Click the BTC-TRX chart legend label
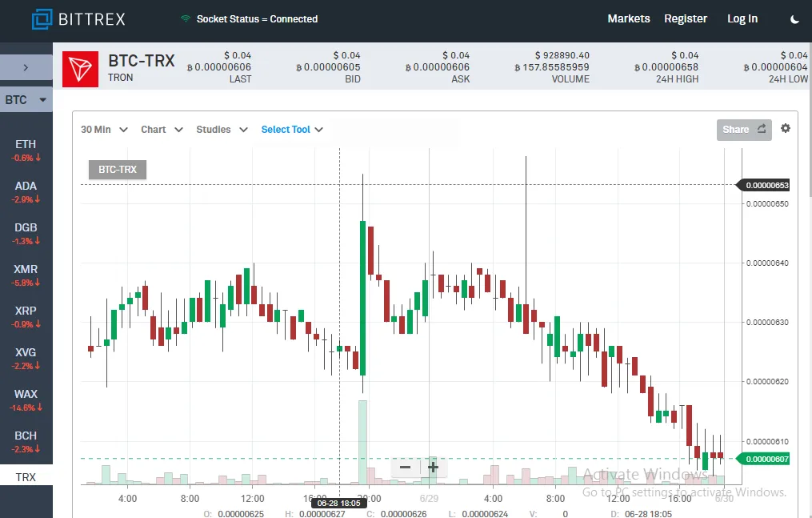The width and height of the screenshot is (812, 518). (118, 170)
